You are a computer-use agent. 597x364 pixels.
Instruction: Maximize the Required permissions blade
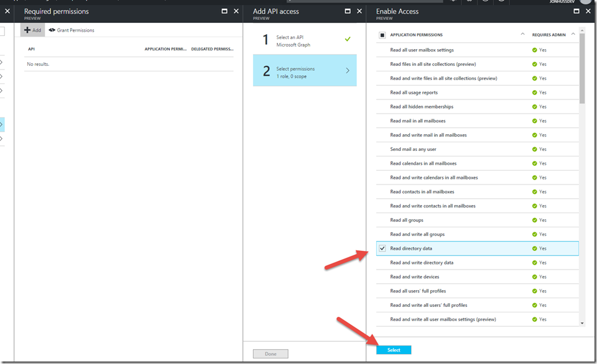(x=224, y=11)
